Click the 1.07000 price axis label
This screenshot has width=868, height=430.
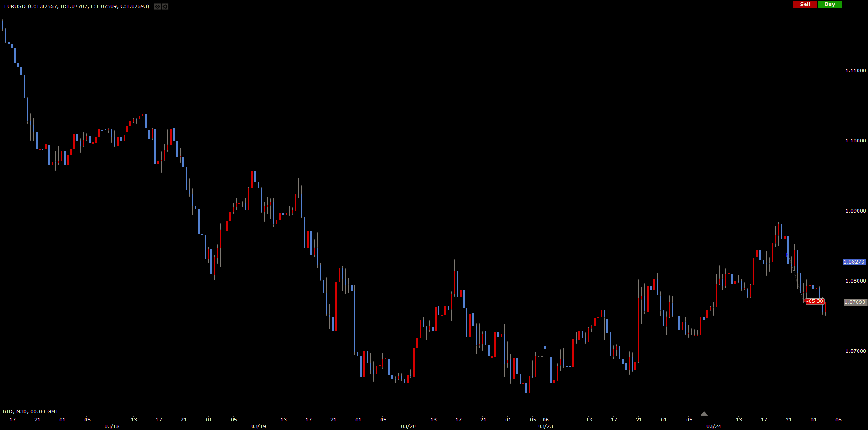click(855, 351)
